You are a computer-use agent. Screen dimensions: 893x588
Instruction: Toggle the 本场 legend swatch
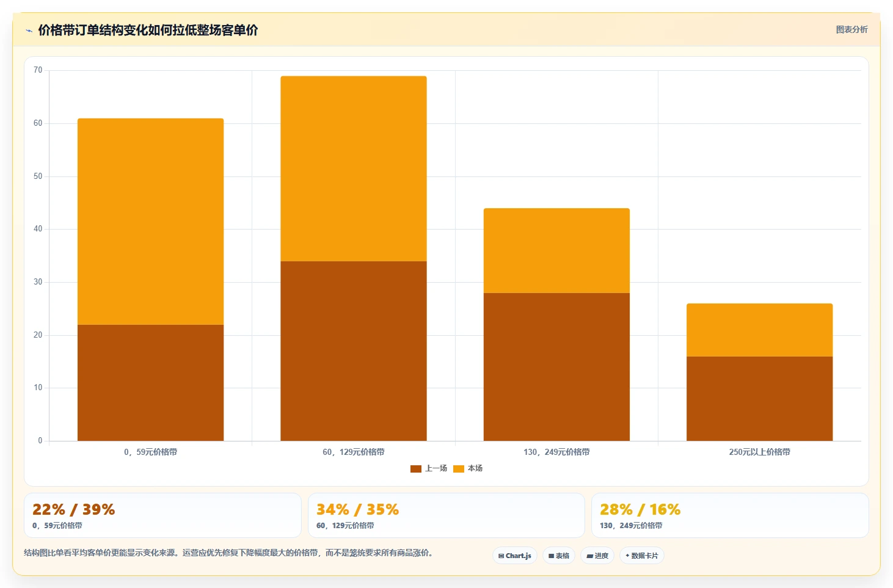459,468
